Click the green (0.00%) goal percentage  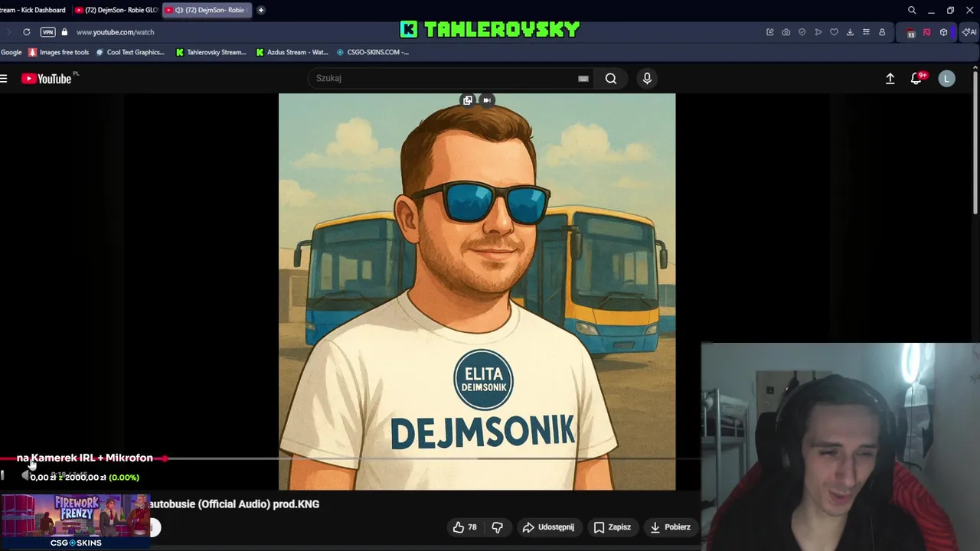pyautogui.click(x=124, y=477)
